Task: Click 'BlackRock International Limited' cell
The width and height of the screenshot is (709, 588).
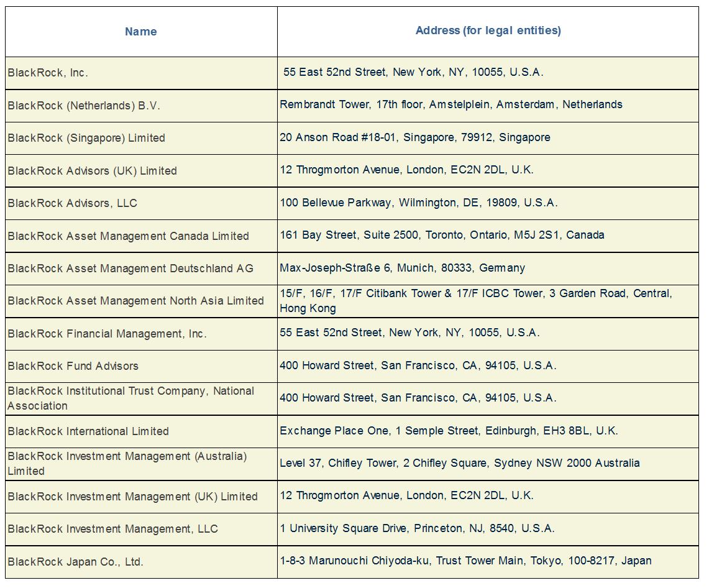Action: pyautogui.click(x=141, y=431)
